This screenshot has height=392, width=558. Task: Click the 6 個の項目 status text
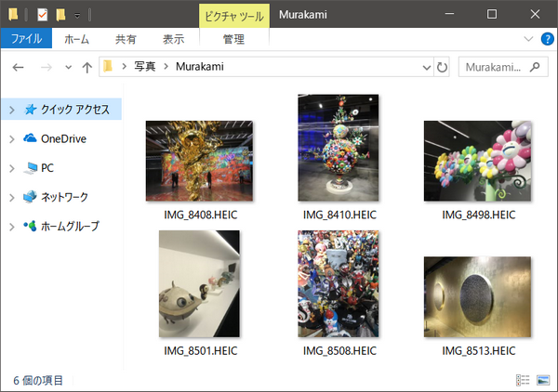[38, 381]
